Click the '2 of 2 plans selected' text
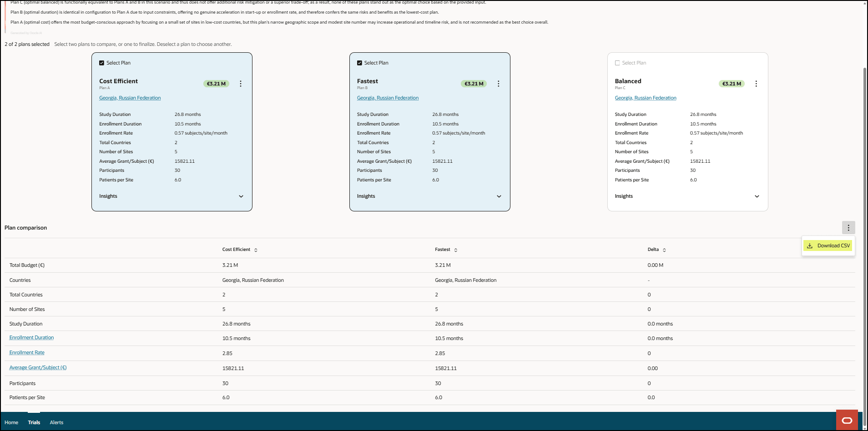This screenshot has width=868, height=431. 27,44
